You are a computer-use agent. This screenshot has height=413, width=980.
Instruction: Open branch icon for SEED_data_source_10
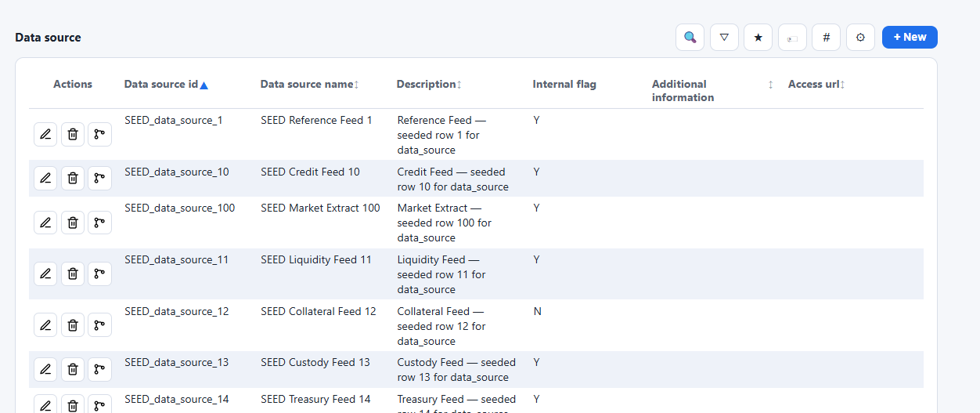(x=99, y=179)
